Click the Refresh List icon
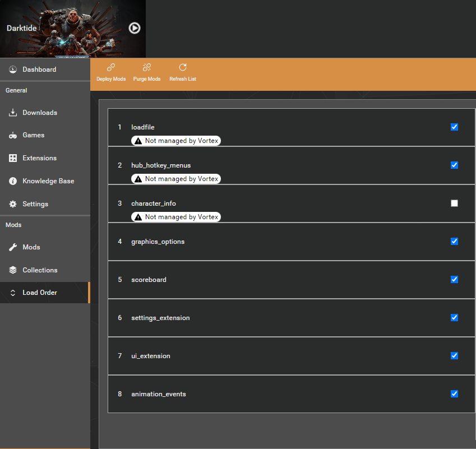This screenshot has width=476, height=449. [x=183, y=68]
